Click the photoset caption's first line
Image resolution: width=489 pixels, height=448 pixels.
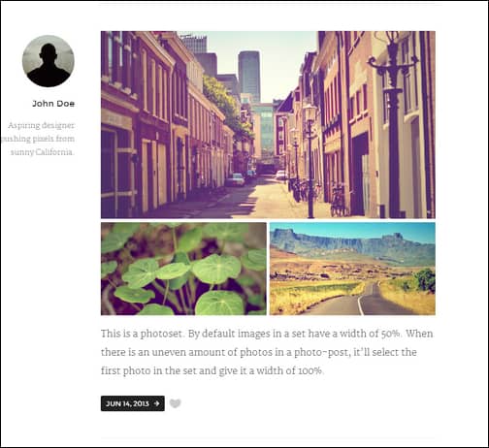[x=267, y=334]
